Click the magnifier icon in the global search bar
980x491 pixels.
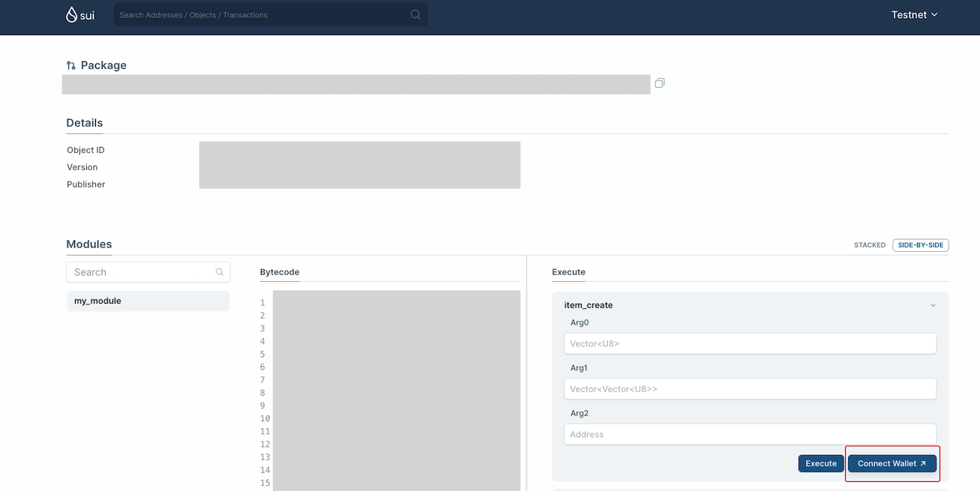(415, 14)
